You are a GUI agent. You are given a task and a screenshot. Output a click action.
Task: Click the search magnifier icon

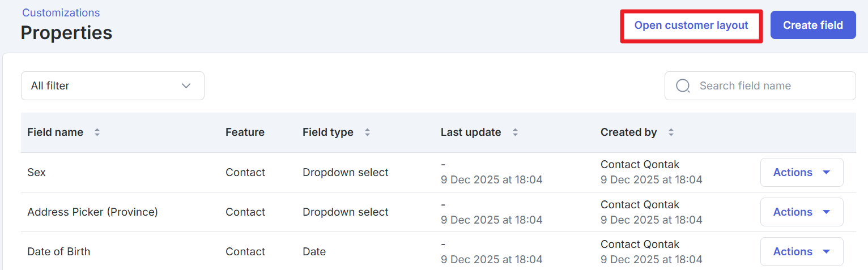click(683, 86)
